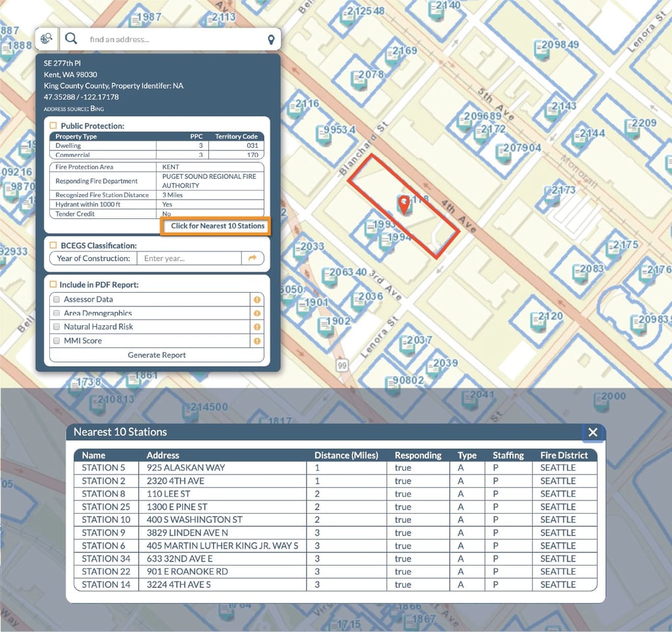Click the info icon beside Area Demographics
Image resolution: width=672 pixels, height=632 pixels.
coord(256,313)
